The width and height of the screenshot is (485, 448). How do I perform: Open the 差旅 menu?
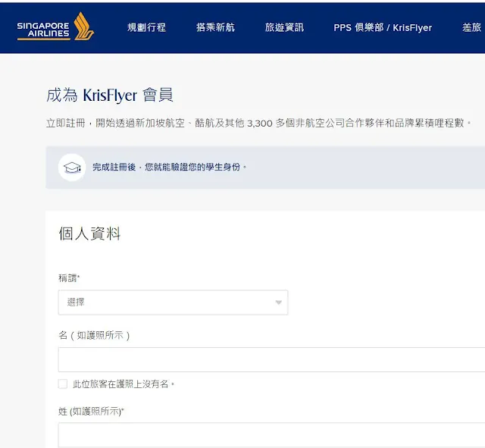pos(472,27)
